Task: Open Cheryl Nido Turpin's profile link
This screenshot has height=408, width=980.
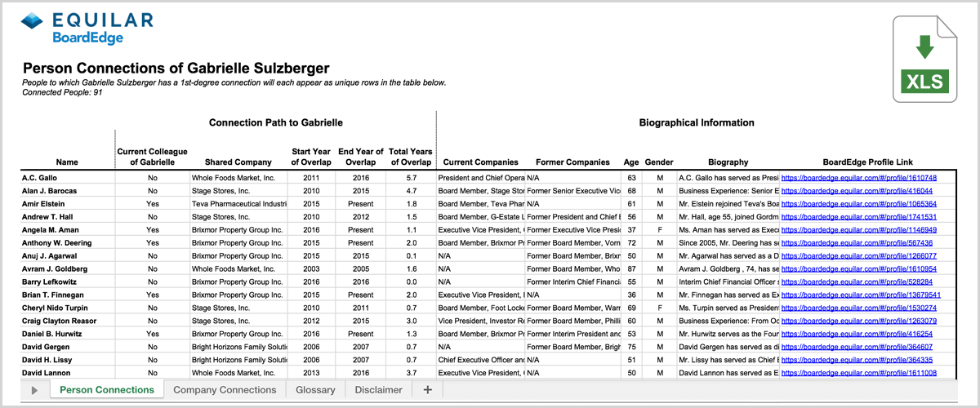Action: [859, 308]
